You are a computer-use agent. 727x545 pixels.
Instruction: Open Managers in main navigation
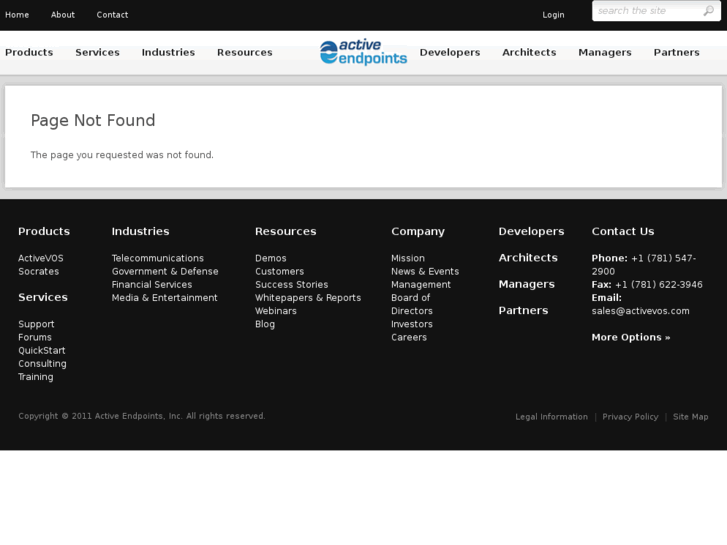pyautogui.click(x=605, y=52)
